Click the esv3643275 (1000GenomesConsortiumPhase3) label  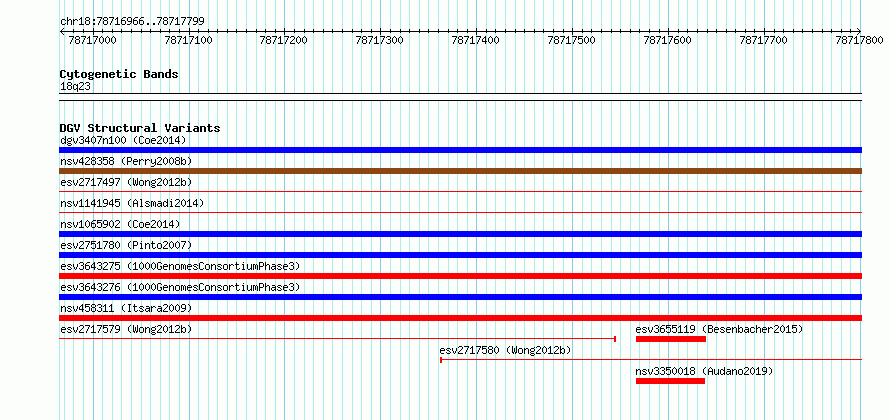(180, 266)
